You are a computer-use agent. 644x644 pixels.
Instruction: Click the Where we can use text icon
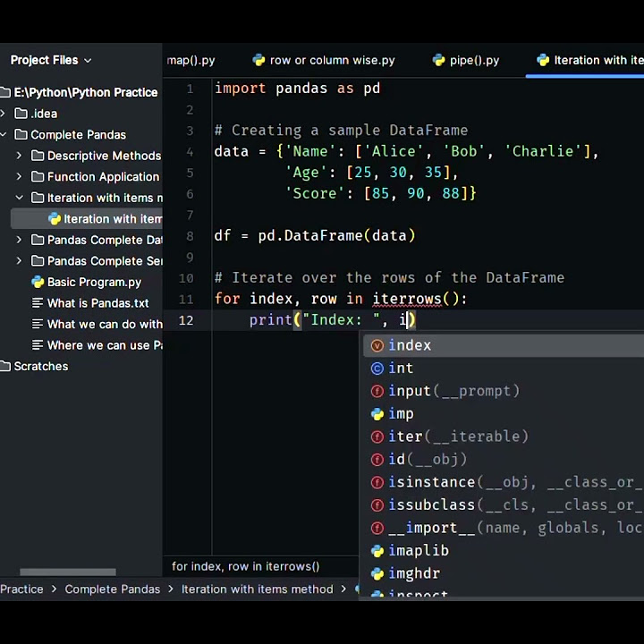38,345
